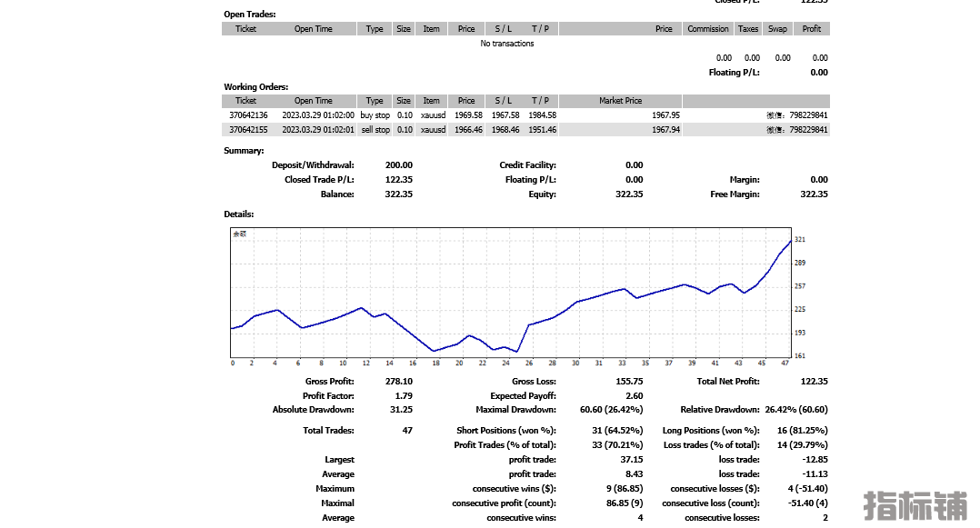980x528 pixels.
Task: Select the Profit Factor value 1.79
Action: point(404,395)
